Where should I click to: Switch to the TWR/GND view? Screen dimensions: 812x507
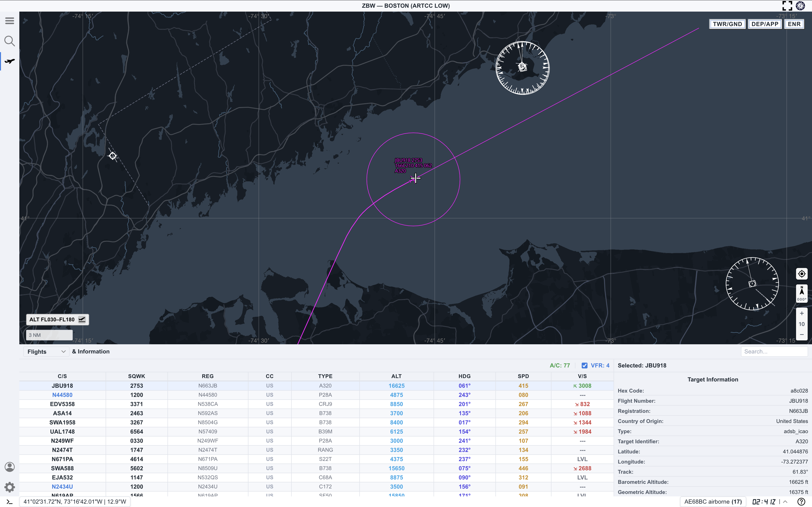coord(727,24)
